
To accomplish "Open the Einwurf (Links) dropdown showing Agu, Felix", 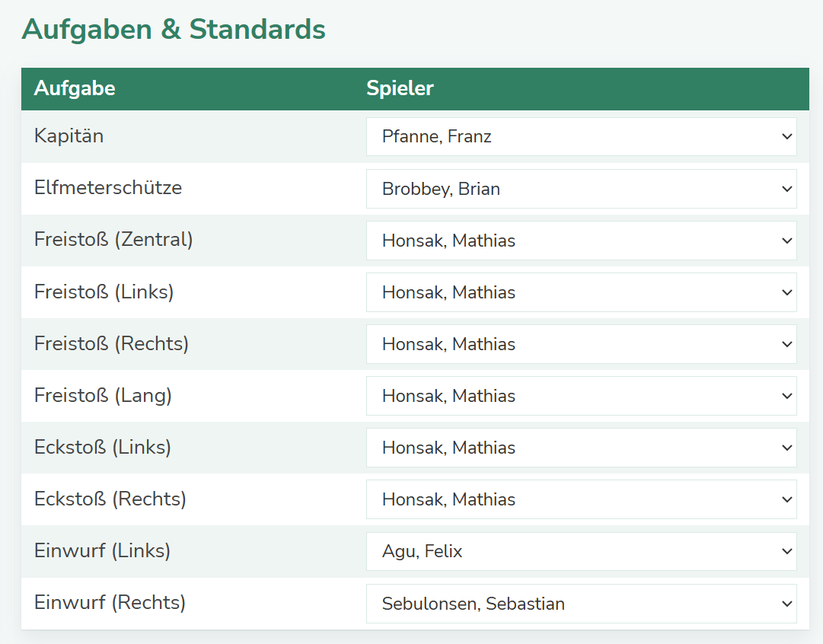I will [x=581, y=551].
